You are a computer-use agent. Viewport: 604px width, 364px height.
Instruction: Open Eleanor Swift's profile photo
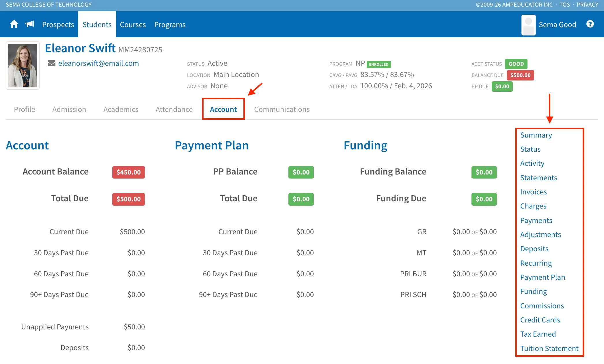pyautogui.click(x=23, y=65)
